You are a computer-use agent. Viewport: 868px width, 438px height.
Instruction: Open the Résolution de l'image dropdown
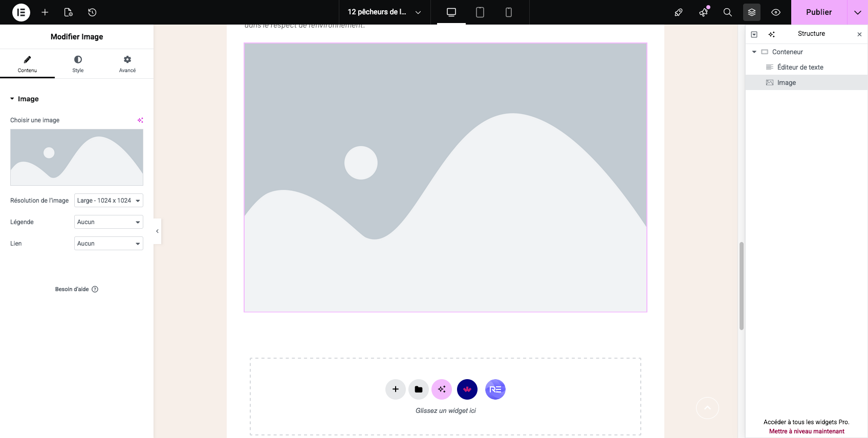point(108,201)
